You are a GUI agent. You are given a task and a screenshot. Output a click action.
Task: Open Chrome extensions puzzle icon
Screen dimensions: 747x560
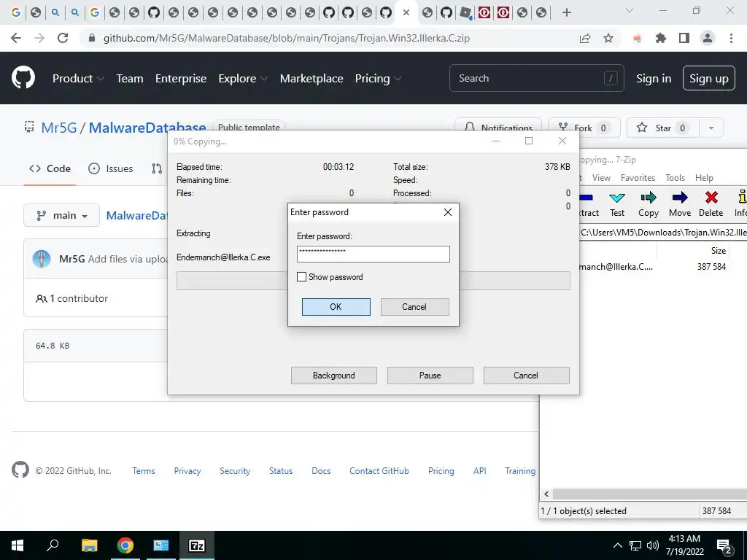click(x=661, y=38)
